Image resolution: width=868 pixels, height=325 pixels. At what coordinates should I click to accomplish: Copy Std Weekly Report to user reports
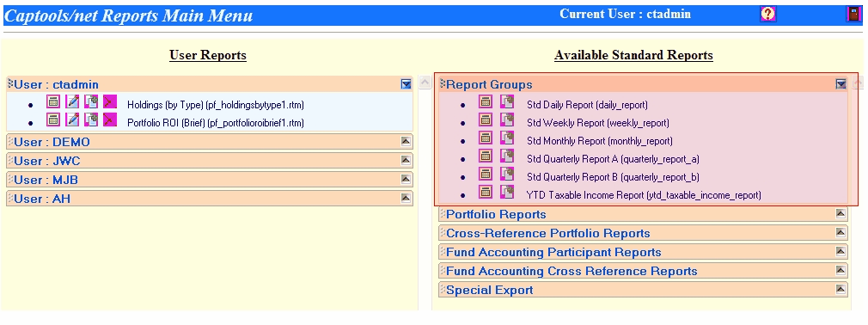[x=506, y=120]
